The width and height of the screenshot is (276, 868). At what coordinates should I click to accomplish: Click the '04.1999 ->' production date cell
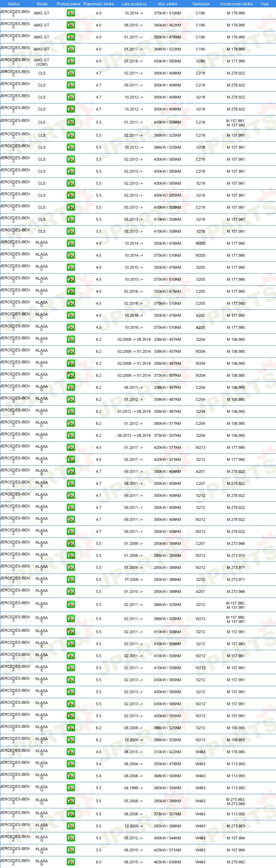(x=133, y=788)
